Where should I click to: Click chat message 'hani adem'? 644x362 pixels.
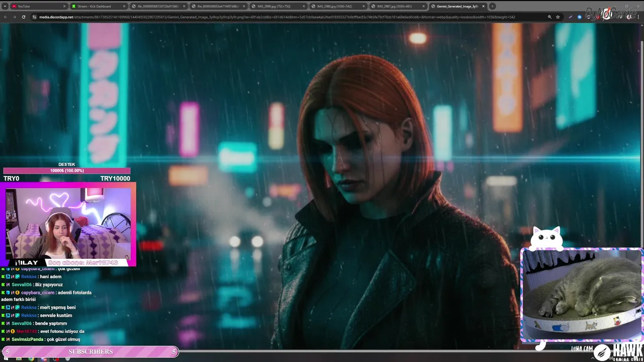coord(50,277)
